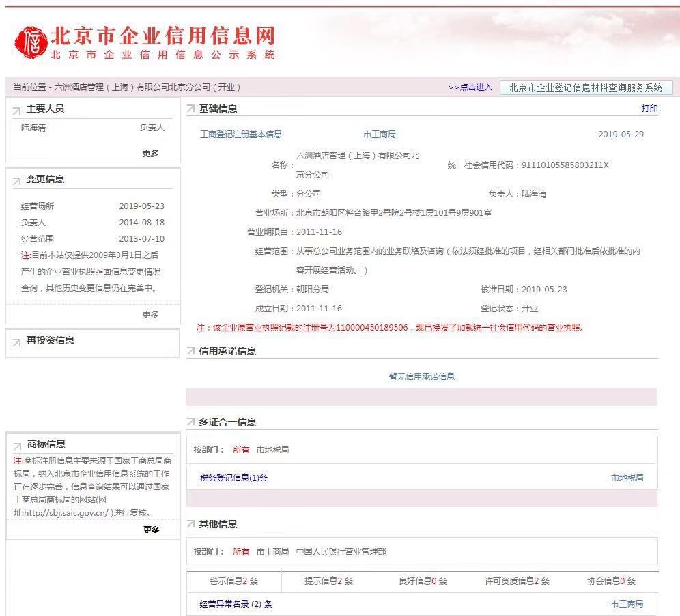Open the 经营范围 change record

[38, 239]
